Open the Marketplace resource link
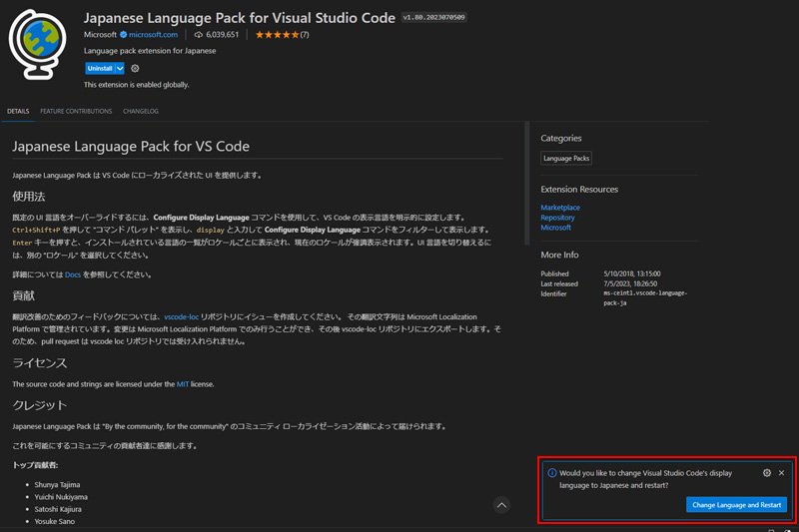The width and height of the screenshot is (799, 532). [560, 208]
